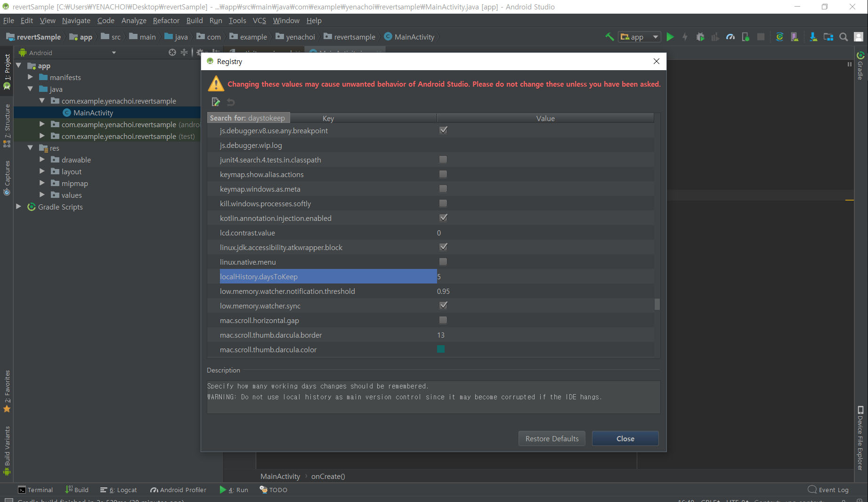The width and height of the screenshot is (868, 502).
Task: Open the Terminal tool window
Action: [35, 490]
